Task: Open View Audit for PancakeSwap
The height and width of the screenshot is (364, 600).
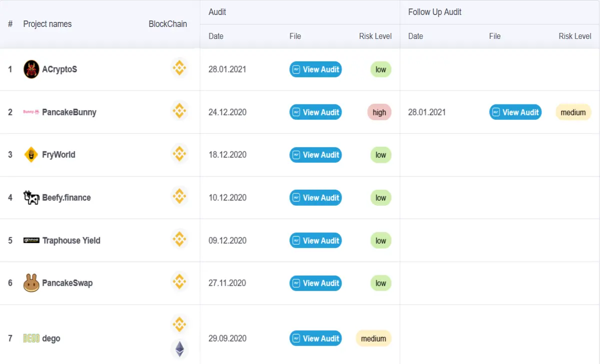Action: pos(315,283)
